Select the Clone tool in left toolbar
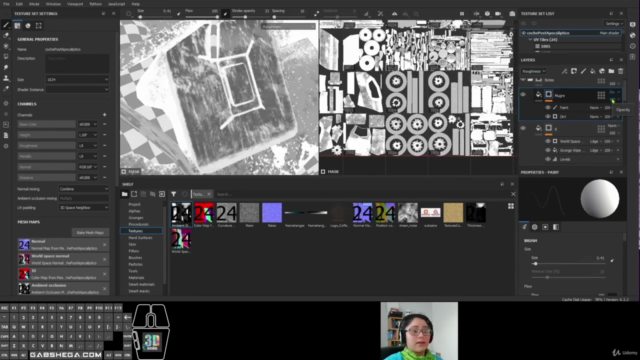The image size is (640, 360). tap(6, 78)
